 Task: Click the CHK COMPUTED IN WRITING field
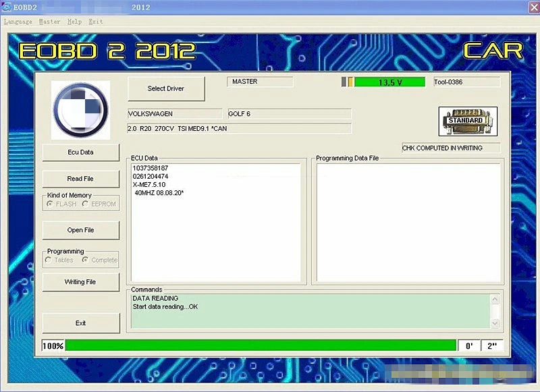(451, 148)
